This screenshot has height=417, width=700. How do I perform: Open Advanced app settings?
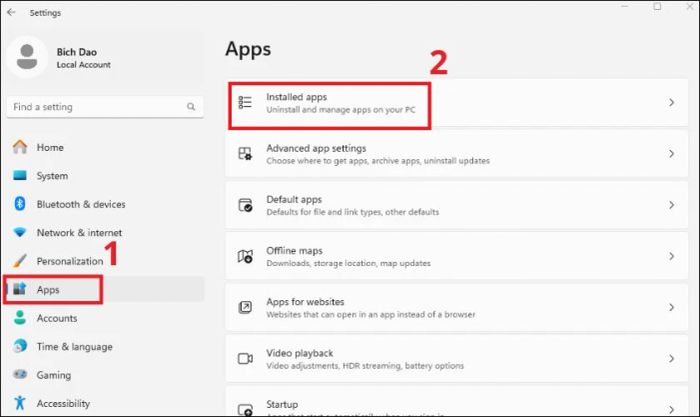[457, 154]
